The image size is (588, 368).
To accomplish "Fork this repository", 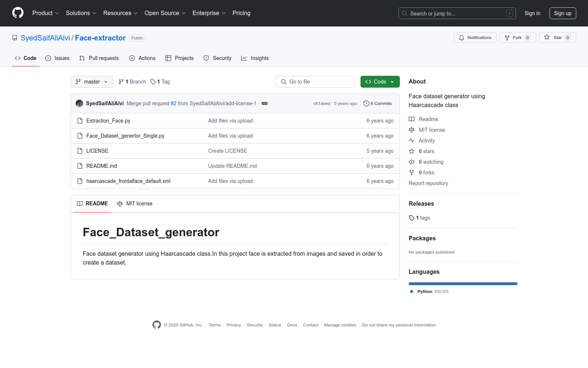I will [x=518, y=38].
